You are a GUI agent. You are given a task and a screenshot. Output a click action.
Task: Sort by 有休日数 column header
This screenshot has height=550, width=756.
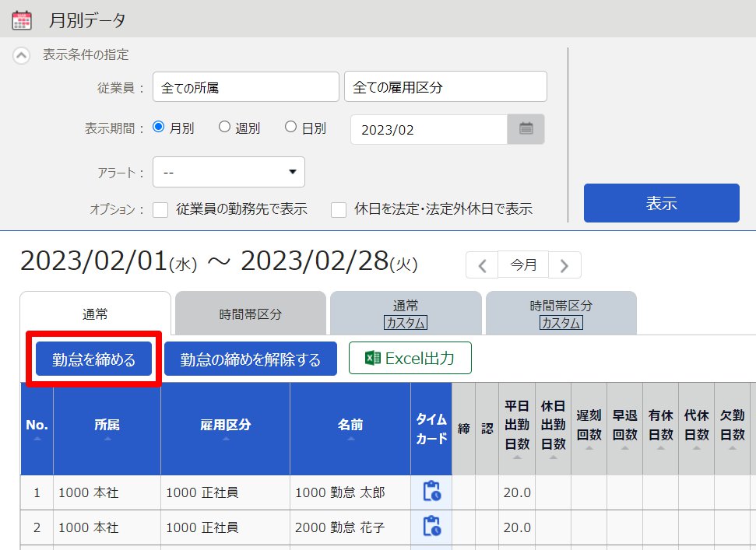point(660,429)
